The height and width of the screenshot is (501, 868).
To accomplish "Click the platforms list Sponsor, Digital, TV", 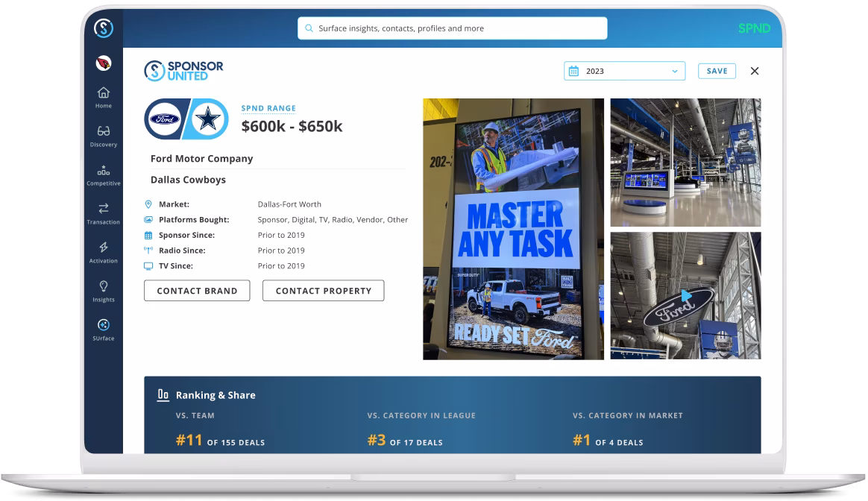I will tap(333, 220).
